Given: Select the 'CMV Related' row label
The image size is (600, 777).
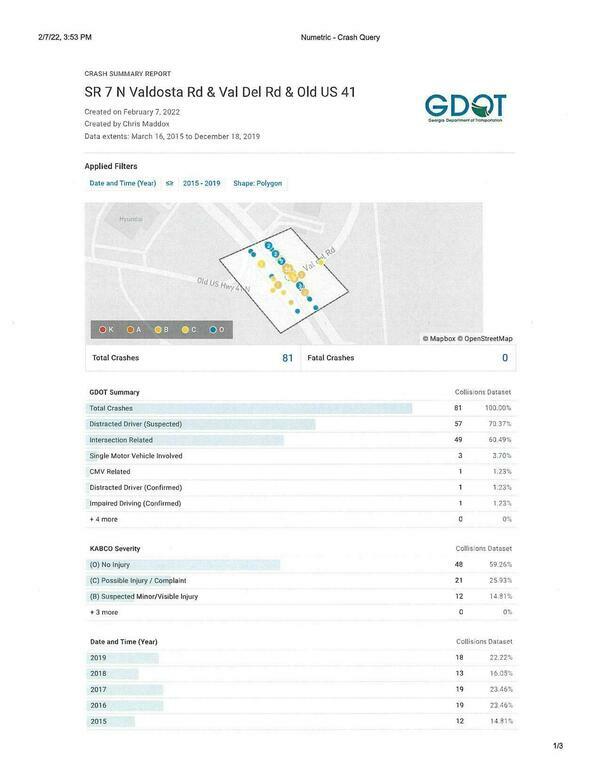Looking at the screenshot, I should click(110, 472).
